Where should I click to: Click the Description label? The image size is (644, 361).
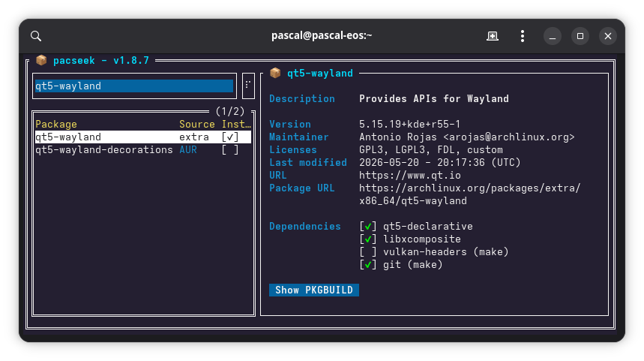coord(302,98)
